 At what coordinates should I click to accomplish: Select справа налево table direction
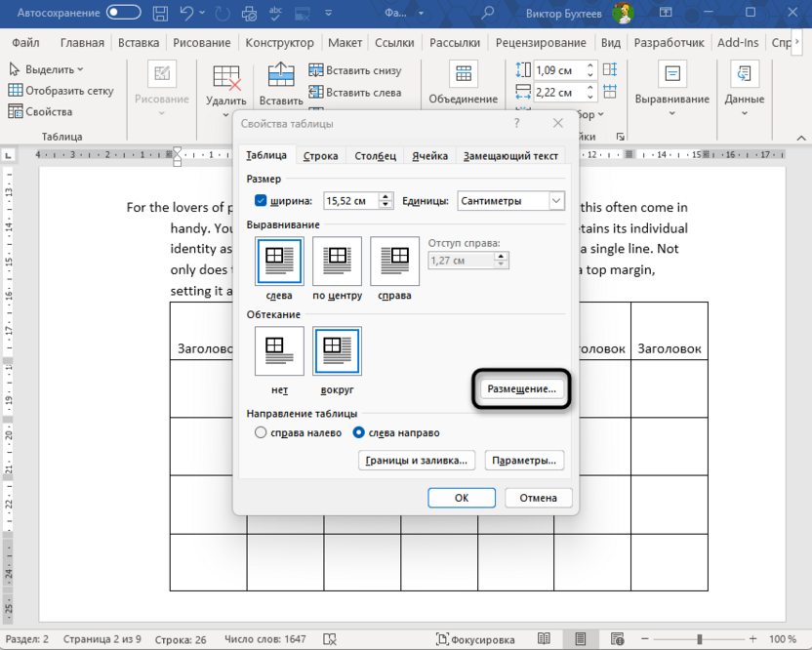261,432
